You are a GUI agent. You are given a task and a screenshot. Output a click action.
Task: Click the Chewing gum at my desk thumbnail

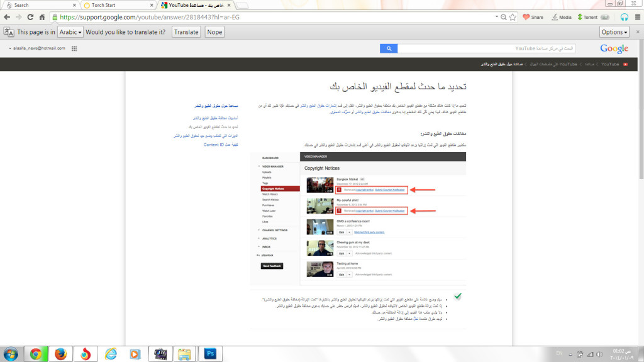click(x=320, y=248)
